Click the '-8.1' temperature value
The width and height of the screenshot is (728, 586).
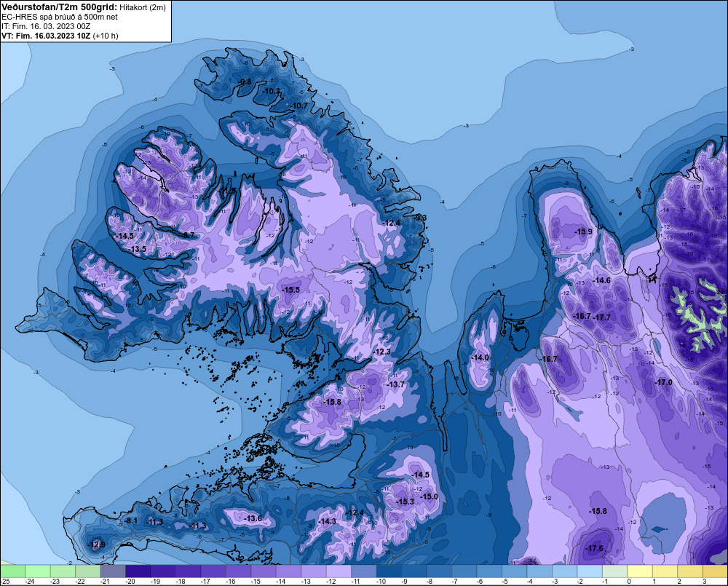point(130,520)
